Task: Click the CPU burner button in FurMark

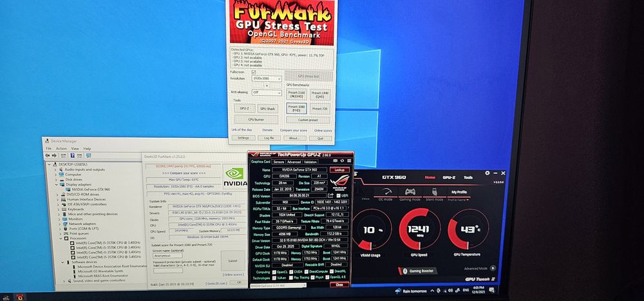Action: coord(256,120)
